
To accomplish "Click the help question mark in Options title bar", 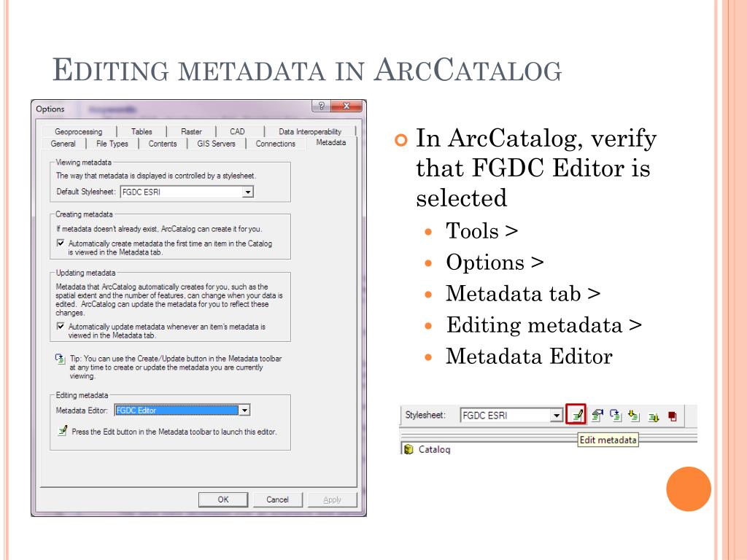I will point(321,106).
